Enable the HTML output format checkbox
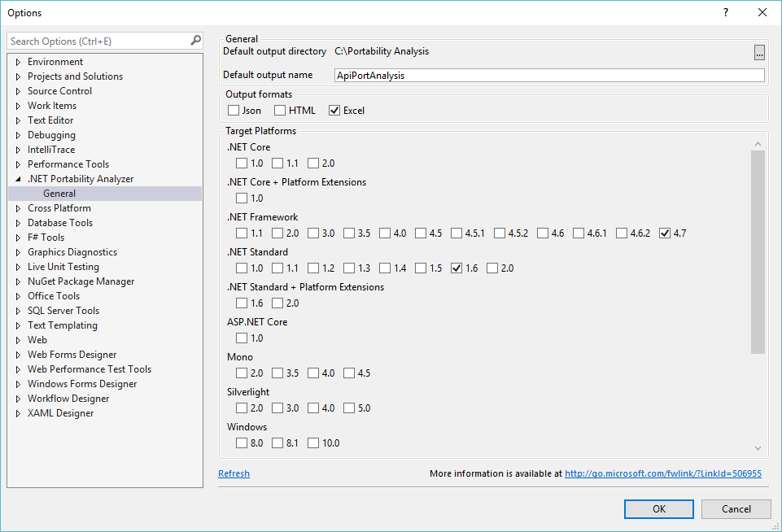782x532 pixels. coord(280,111)
